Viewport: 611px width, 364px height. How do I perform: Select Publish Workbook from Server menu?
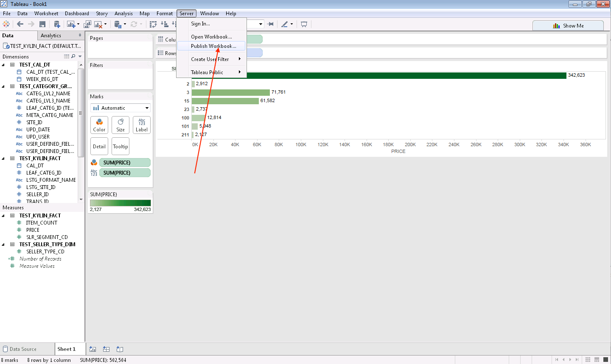click(x=213, y=46)
